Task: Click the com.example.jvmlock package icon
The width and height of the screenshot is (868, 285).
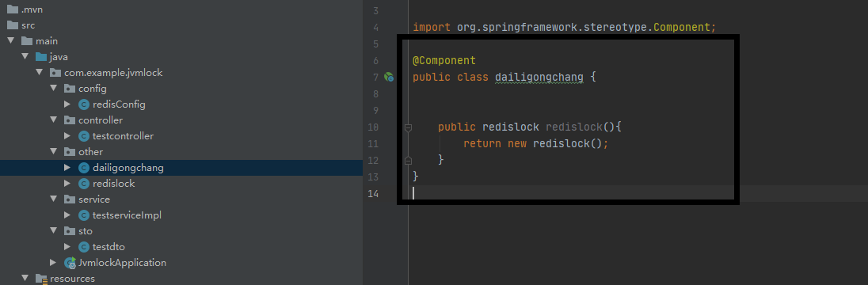Action: point(55,73)
